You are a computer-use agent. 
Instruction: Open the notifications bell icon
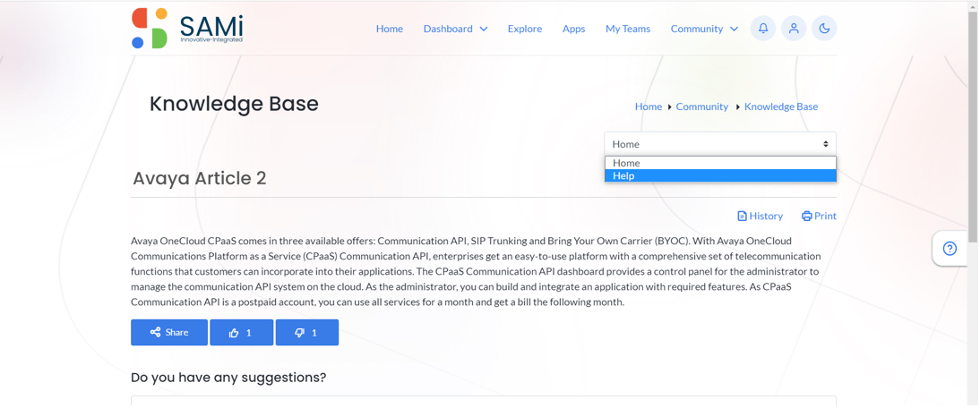pyautogui.click(x=763, y=29)
